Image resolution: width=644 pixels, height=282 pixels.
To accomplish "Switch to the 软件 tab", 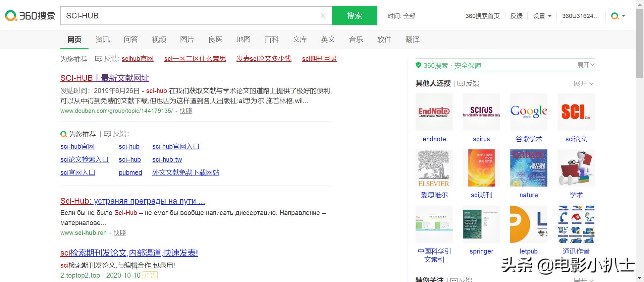I will [384, 40].
